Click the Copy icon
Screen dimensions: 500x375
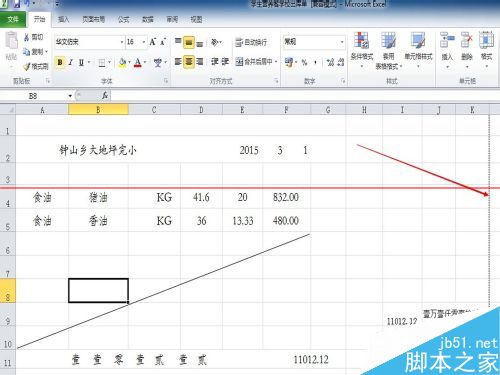click(x=27, y=52)
